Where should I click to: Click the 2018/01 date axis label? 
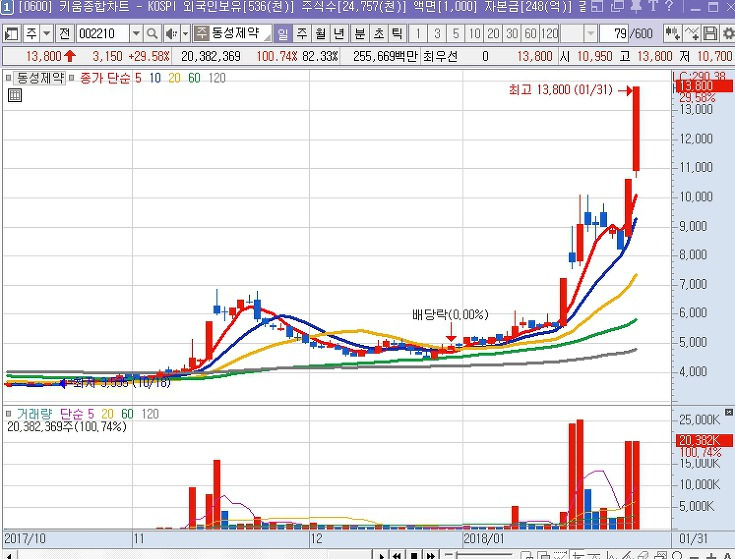click(484, 538)
